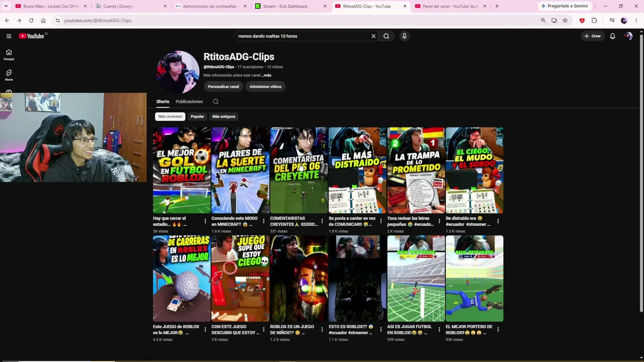Viewport: 644px width, 362px height.
Task: Click the browser address bar URL
Action: (98, 21)
